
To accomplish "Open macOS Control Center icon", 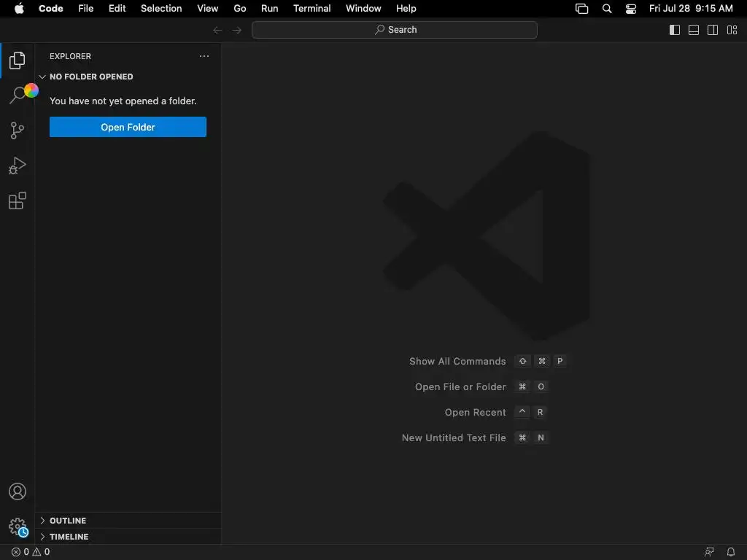I will tap(631, 9).
